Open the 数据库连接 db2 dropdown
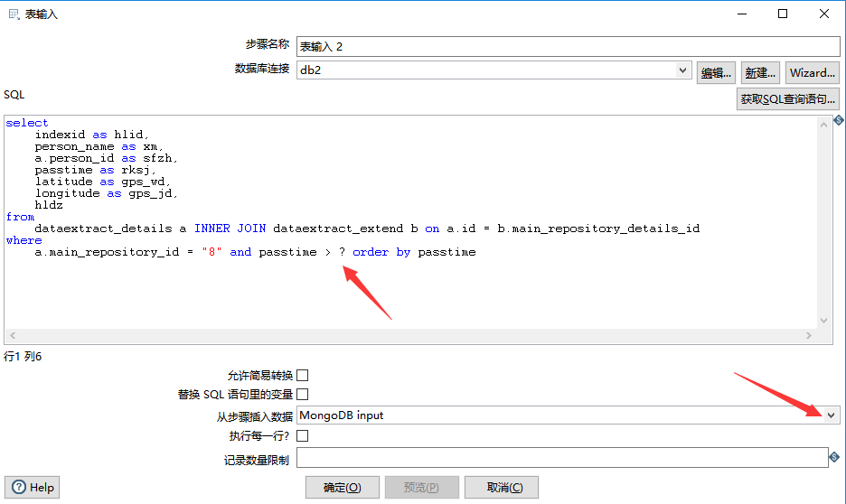This screenshot has height=504, width=846. click(682, 70)
